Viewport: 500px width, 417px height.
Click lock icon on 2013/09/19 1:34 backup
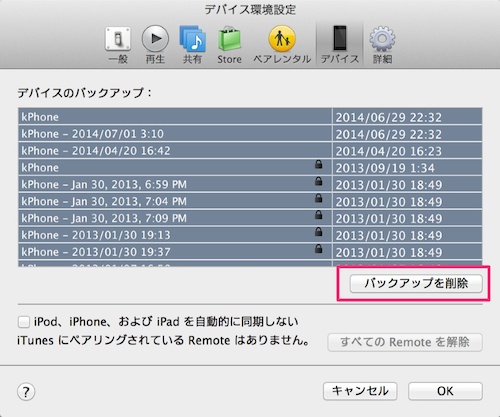tap(319, 164)
